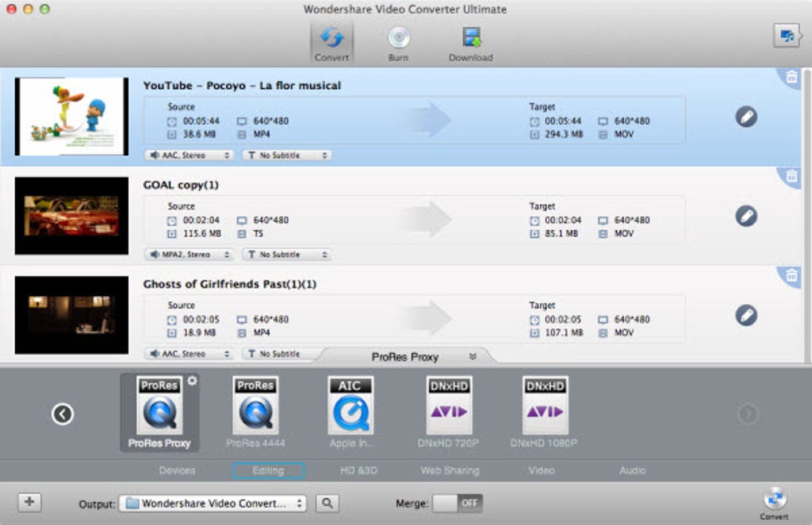812x525 pixels.
Task: Open the GOAL copy(1) subtitle dropdown
Action: (x=287, y=255)
